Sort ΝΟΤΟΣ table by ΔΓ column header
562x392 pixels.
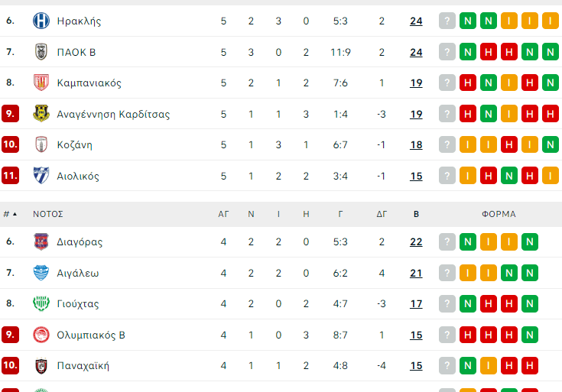tap(382, 214)
